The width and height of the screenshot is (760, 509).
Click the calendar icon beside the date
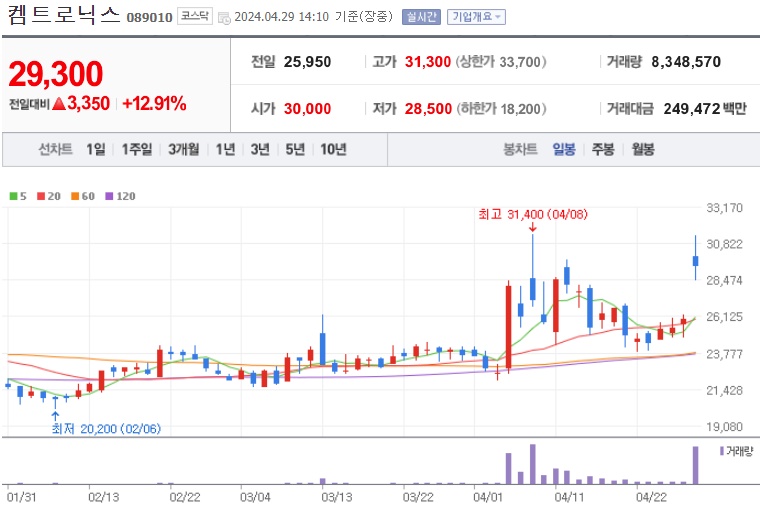224,18
